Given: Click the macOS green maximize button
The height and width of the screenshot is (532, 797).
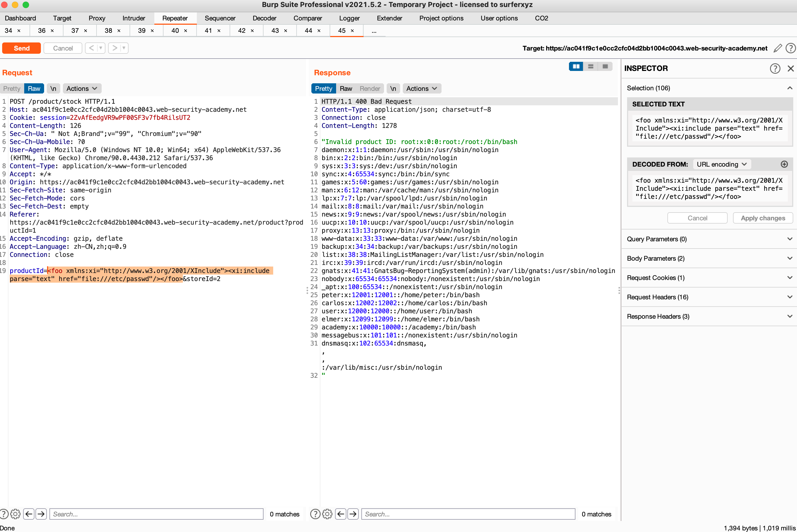Looking at the screenshot, I should point(26,5).
